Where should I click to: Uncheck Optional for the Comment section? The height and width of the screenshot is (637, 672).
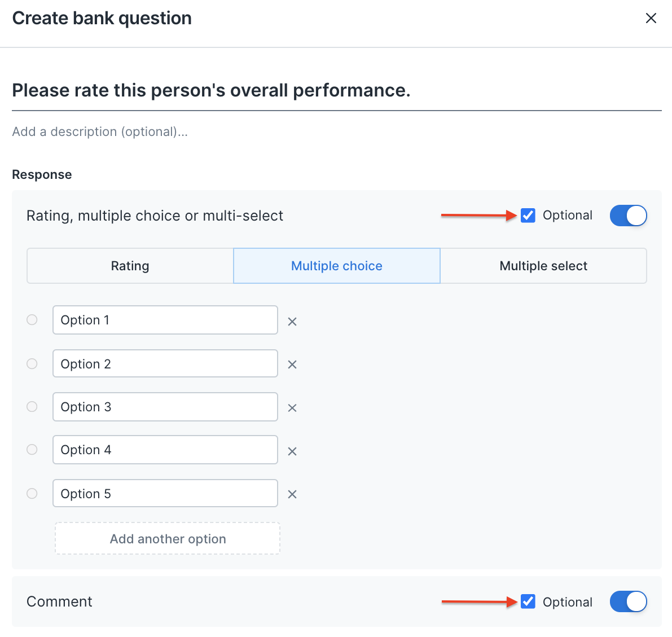click(528, 602)
